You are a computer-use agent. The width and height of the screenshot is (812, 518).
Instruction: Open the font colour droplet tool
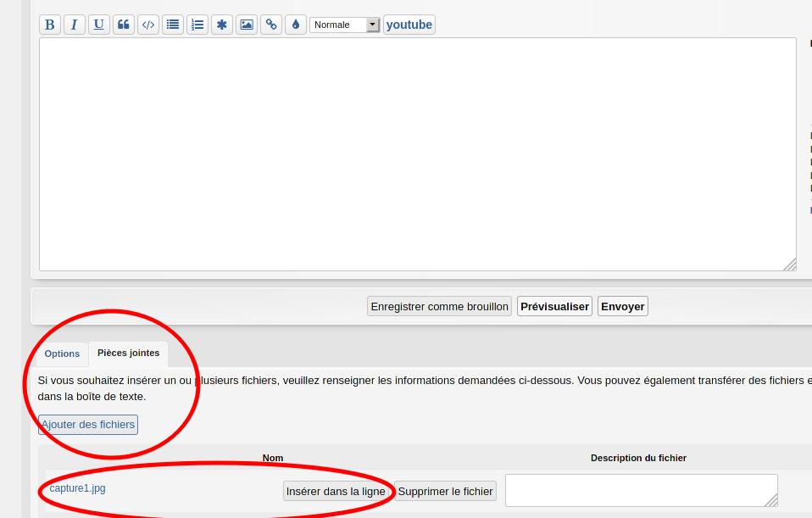click(x=296, y=25)
